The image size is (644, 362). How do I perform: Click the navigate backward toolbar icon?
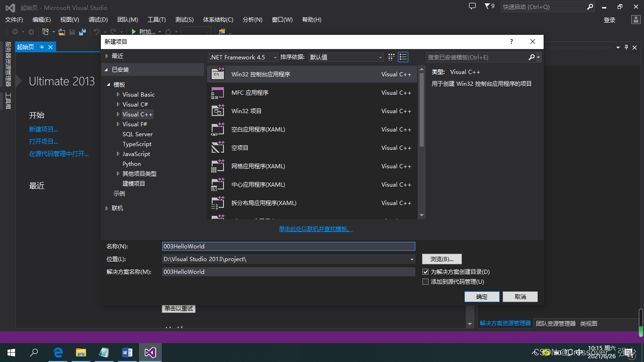[15, 32]
